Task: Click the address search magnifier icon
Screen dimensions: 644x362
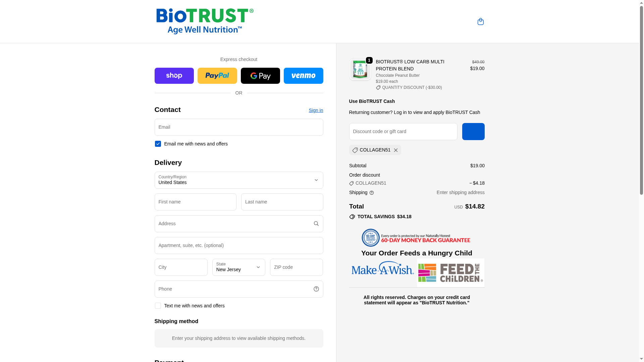Action: coord(316,224)
